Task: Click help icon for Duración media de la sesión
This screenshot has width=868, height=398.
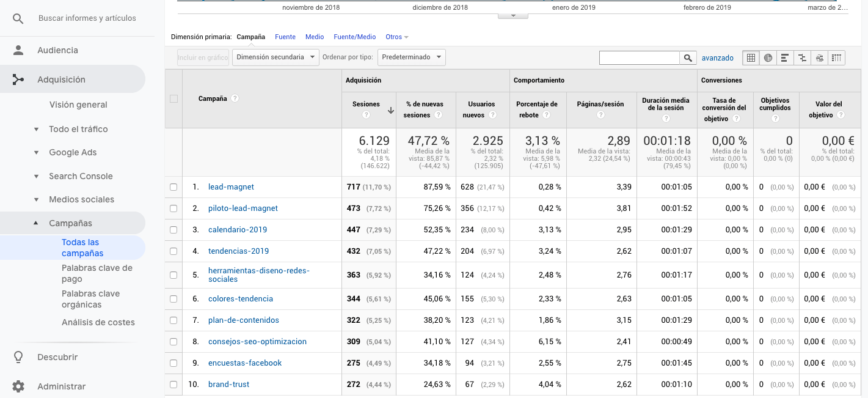Action: click(x=666, y=119)
